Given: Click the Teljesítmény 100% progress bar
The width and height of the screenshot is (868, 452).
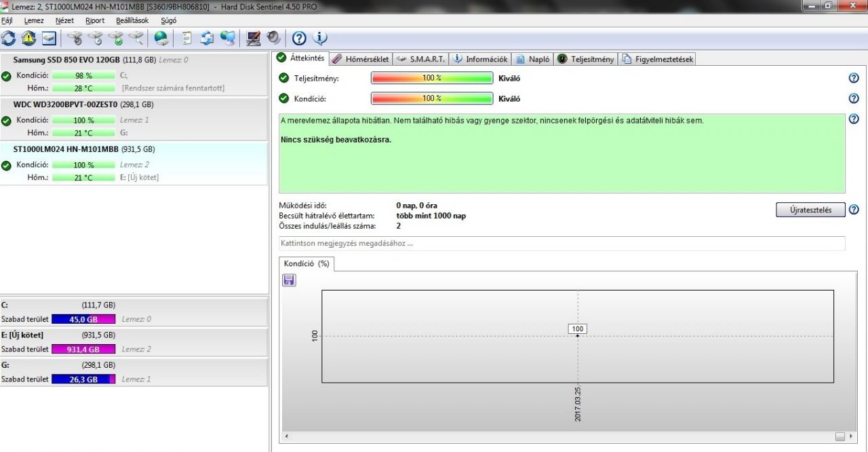Looking at the screenshot, I should tap(432, 78).
